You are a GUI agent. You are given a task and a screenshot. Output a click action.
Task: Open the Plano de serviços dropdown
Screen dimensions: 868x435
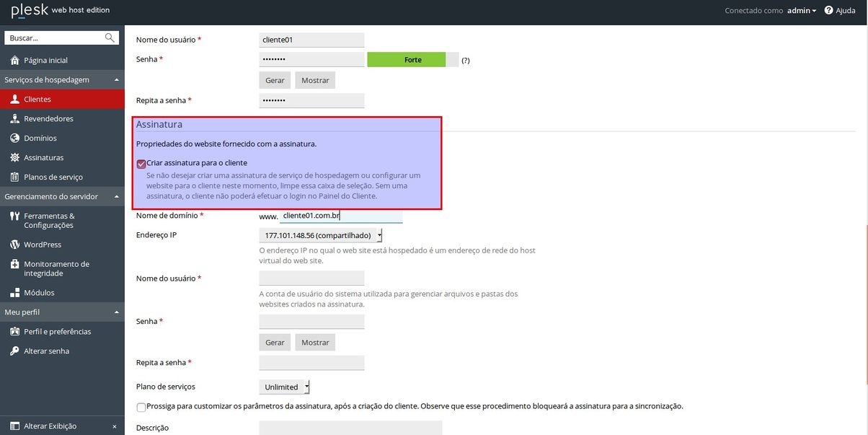(x=284, y=387)
